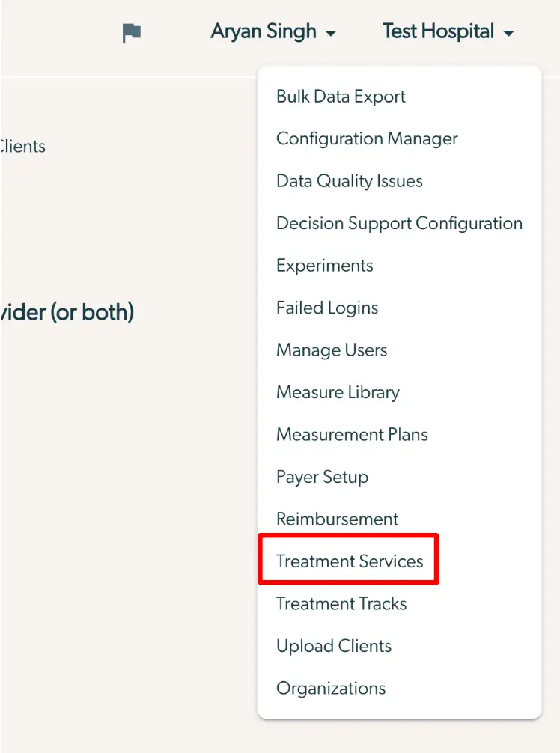This screenshot has height=753, width=560.
Task: Open the Reimbursement section
Action: pos(337,519)
